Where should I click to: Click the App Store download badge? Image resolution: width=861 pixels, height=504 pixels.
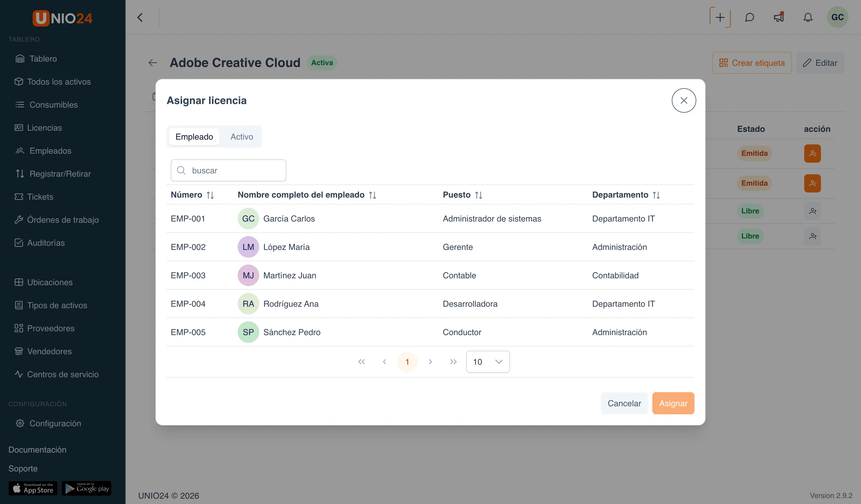(33, 488)
